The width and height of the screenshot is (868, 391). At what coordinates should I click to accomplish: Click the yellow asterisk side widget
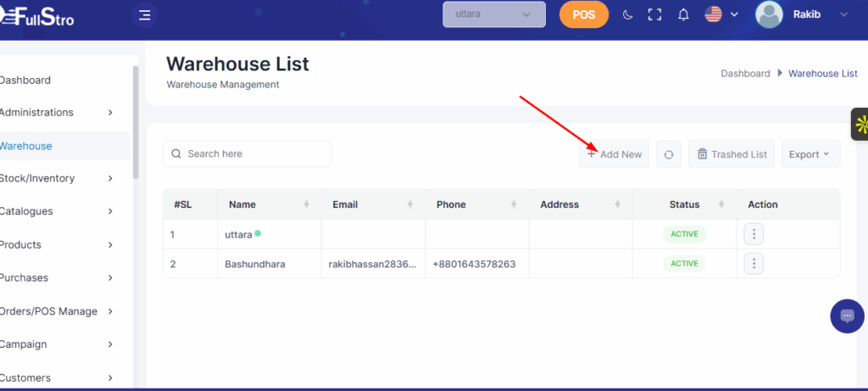pos(860,126)
